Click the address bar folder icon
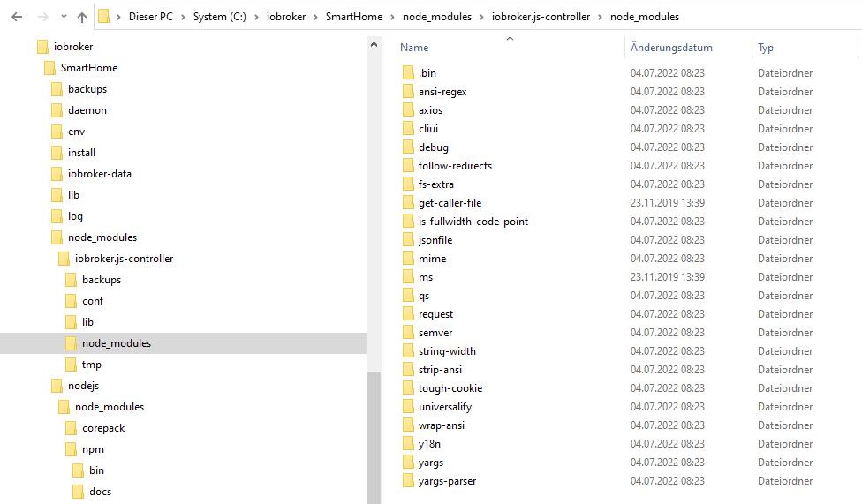 coord(104,17)
